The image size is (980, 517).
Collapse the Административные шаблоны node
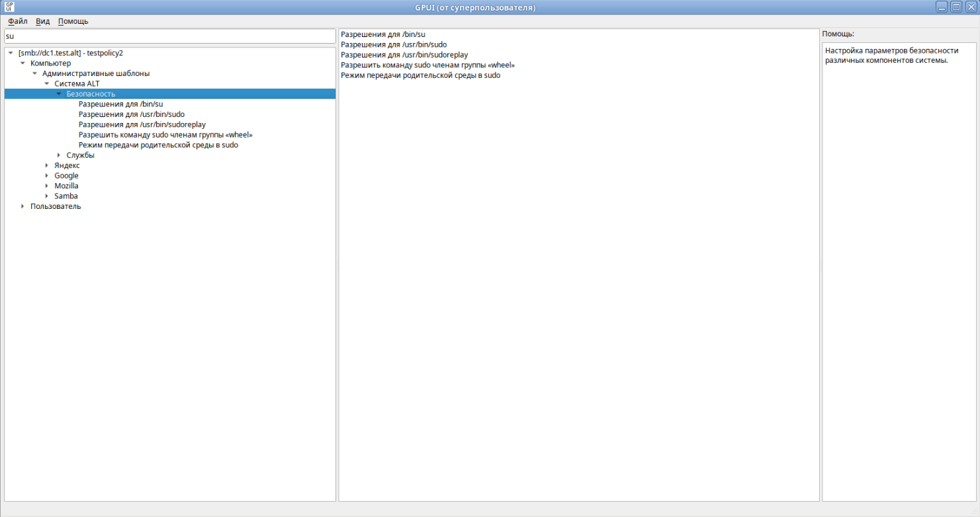click(34, 73)
